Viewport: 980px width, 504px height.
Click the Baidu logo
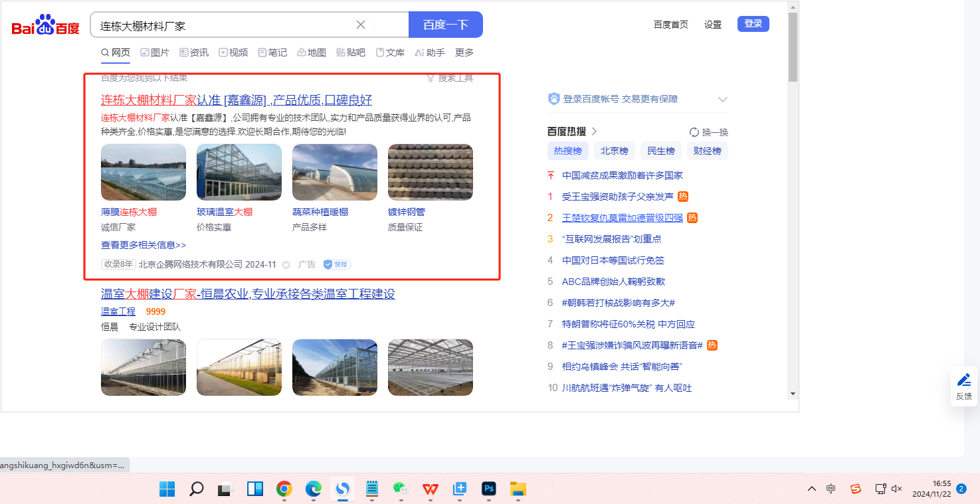pos(45,26)
